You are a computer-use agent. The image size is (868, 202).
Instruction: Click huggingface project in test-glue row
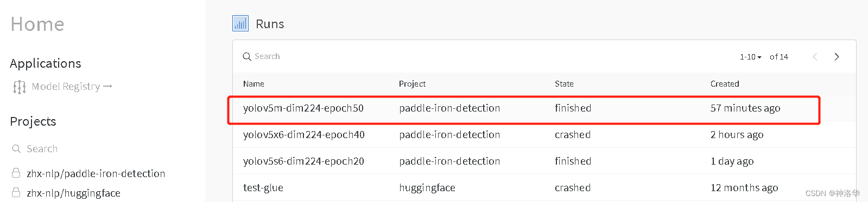click(x=427, y=187)
